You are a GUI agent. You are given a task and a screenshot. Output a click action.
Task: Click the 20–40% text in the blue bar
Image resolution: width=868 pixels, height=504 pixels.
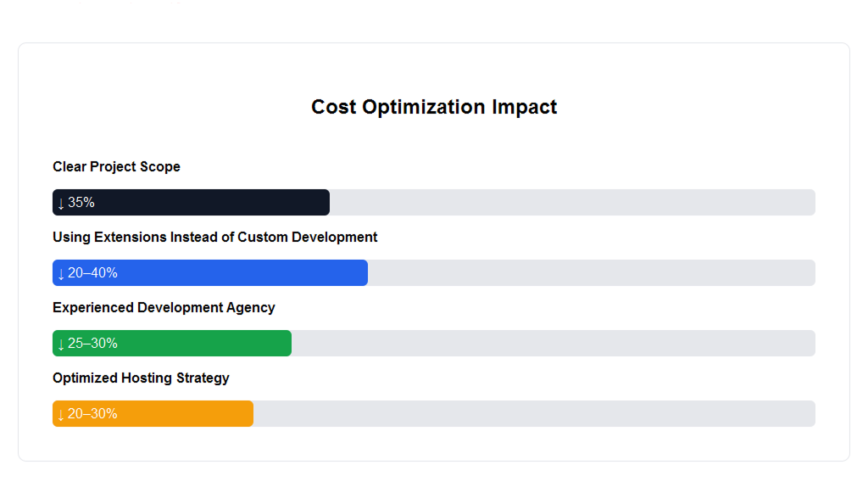tap(92, 273)
